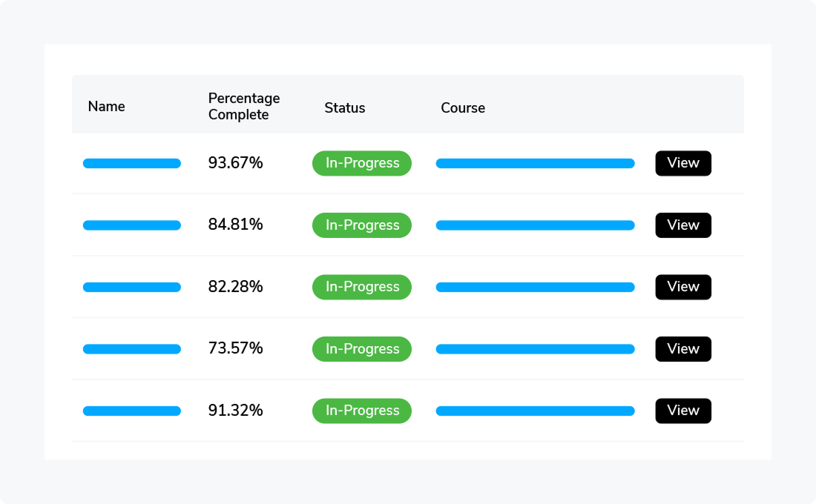Viewport: 816px width, 504px height.
Task: Click the course bar in the 91.32% row
Action: [x=535, y=411]
